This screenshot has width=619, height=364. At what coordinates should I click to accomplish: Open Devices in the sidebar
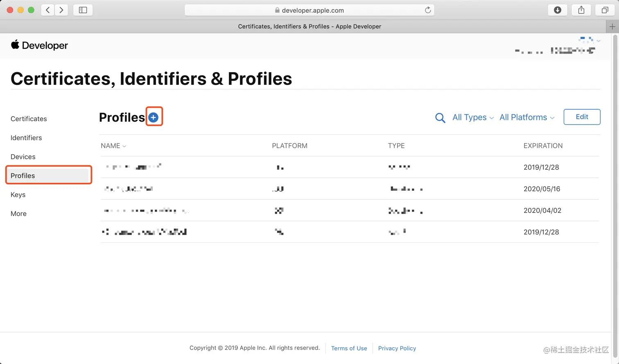(x=23, y=157)
